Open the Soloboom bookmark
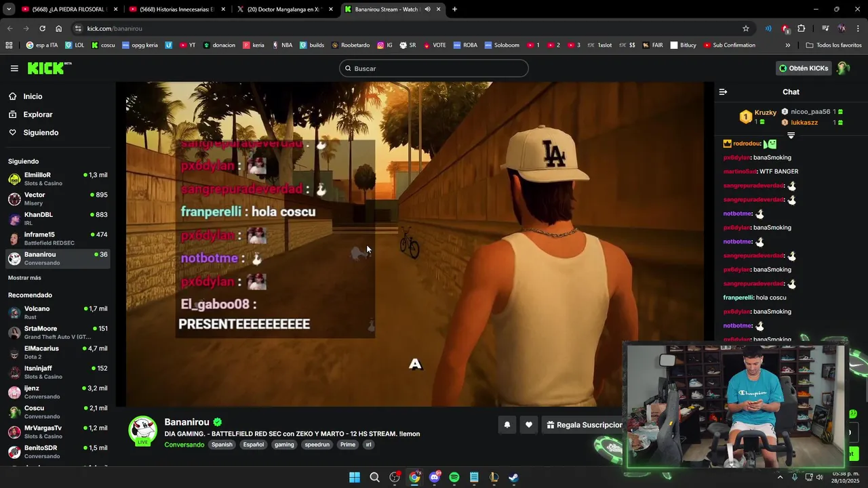The height and width of the screenshot is (488, 868). coord(501,45)
